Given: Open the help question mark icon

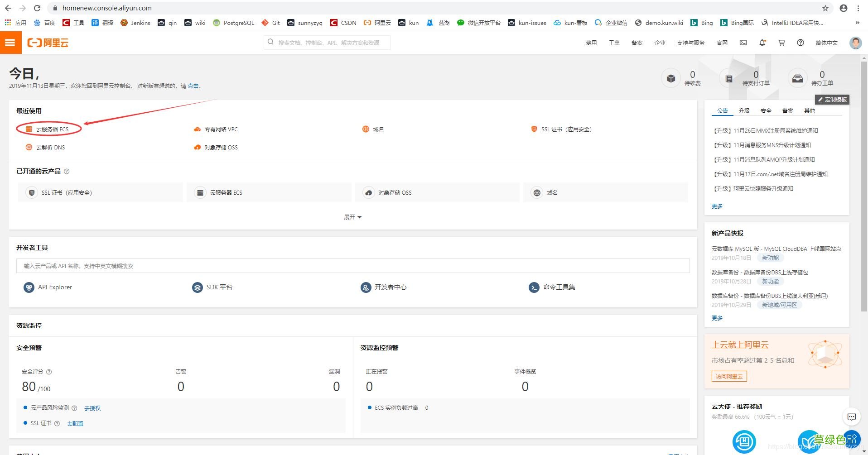Looking at the screenshot, I should pyautogui.click(x=800, y=43).
